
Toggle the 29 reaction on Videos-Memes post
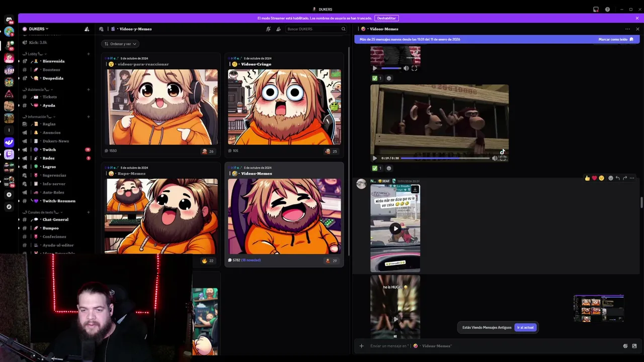(x=331, y=260)
